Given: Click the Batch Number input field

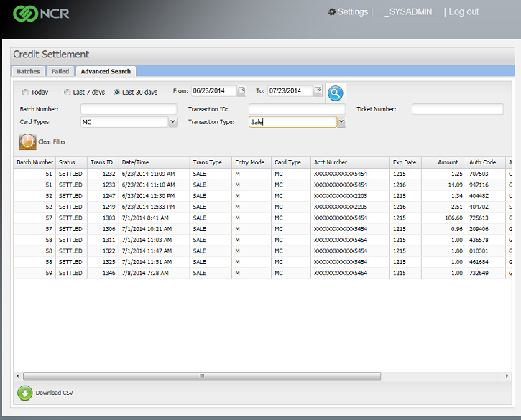Looking at the screenshot, I should click(x=129, y=109).
